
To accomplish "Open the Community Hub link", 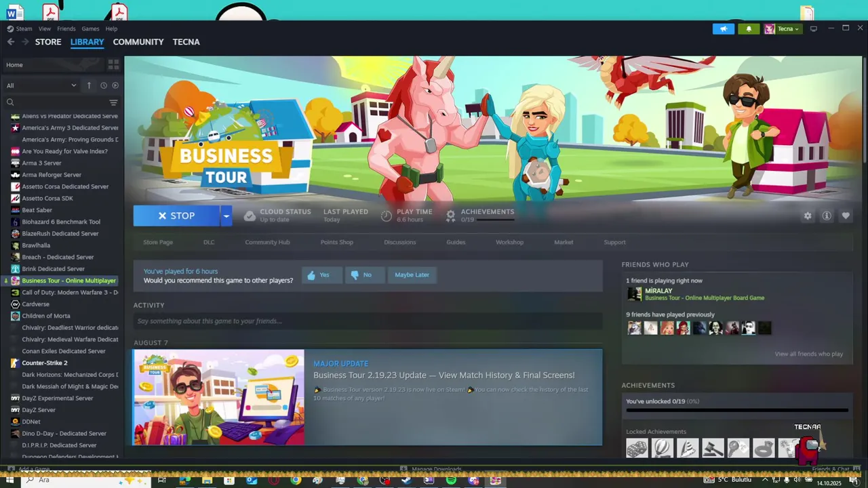I will click(x=267, y=242).
